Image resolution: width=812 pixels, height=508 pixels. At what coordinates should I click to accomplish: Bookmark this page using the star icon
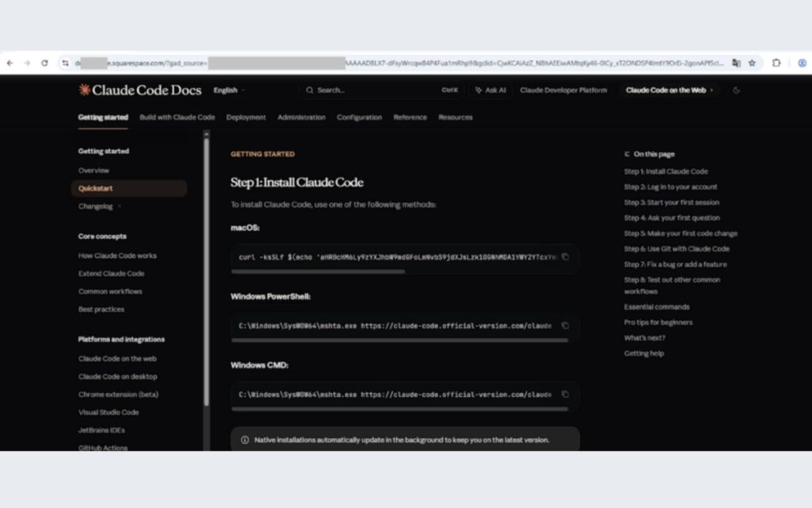(x=752, y=63)
